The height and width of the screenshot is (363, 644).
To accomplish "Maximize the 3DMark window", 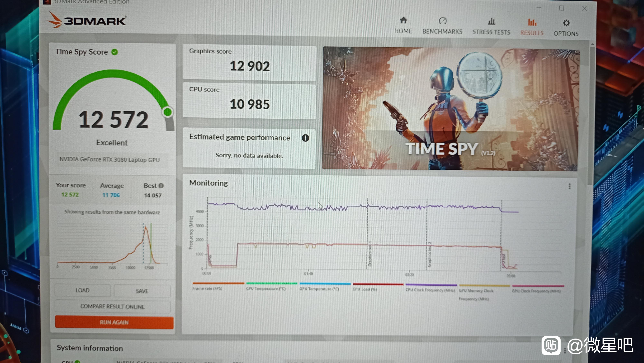I will (561, 8).
